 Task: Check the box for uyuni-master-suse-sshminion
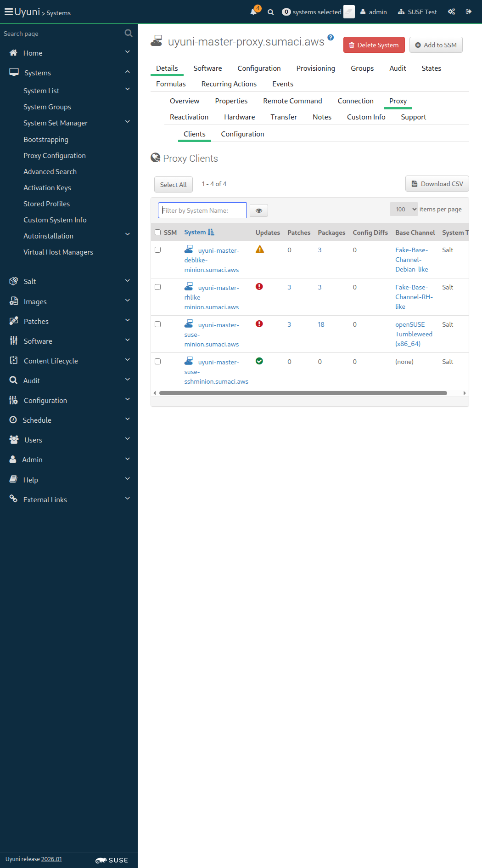158,362
